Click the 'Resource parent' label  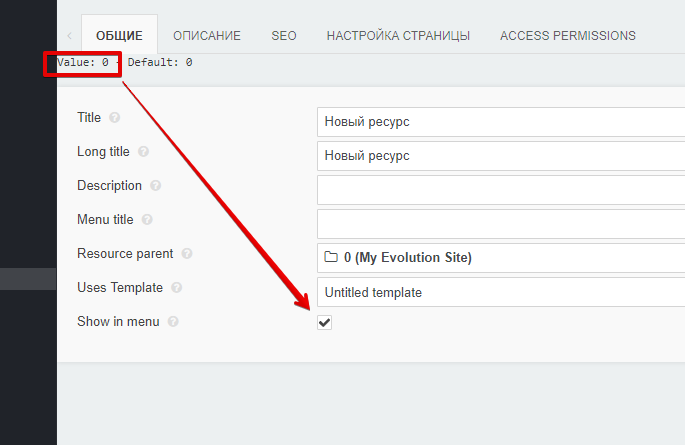click(x=125, y=254)
